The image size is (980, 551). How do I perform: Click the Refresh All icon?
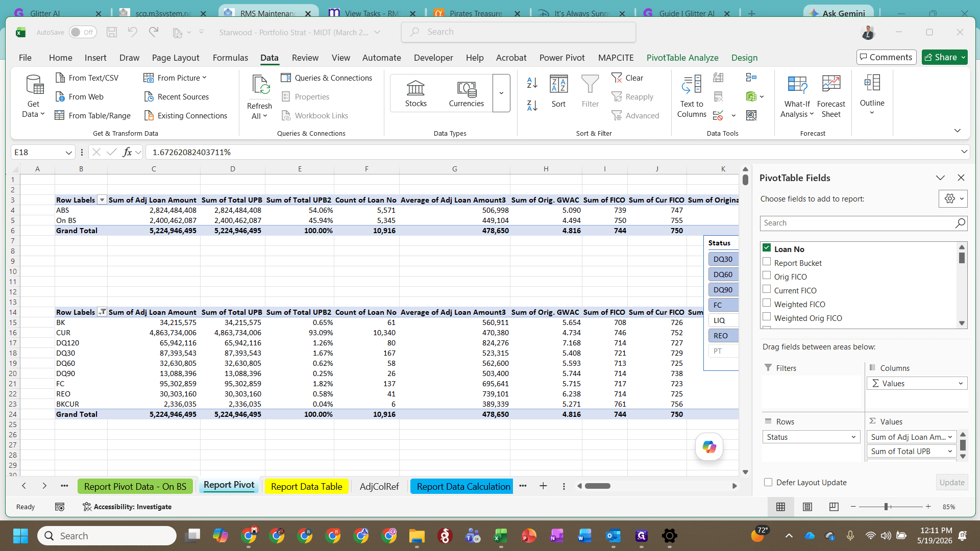point(260,85)
